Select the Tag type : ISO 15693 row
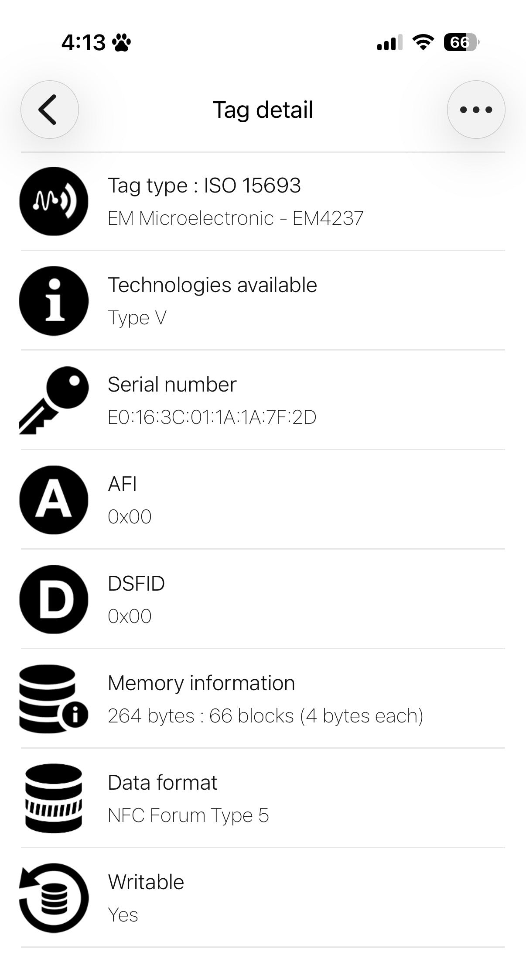 (x=263, y=201)
